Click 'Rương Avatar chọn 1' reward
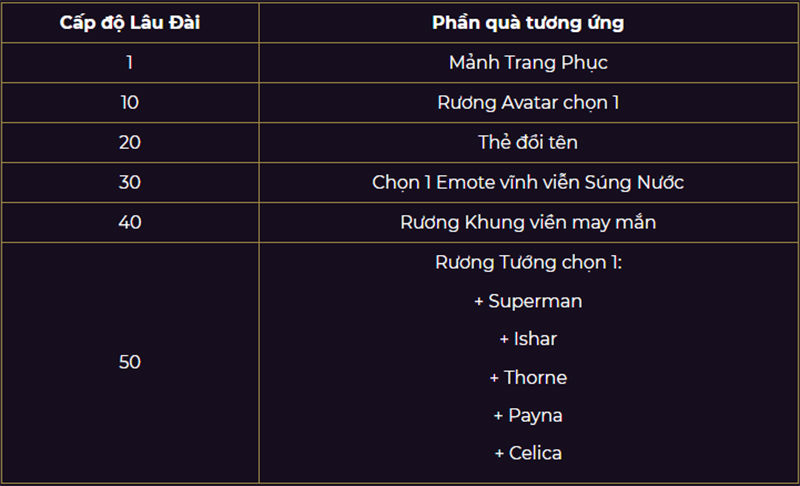Image resolution: width=800 pixels, height=486 pixels. 528,103
